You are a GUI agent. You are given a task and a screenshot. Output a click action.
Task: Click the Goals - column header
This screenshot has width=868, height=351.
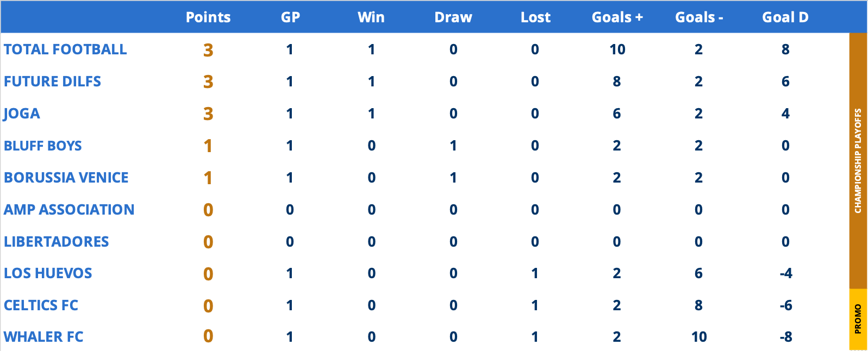tap(699, 17)
